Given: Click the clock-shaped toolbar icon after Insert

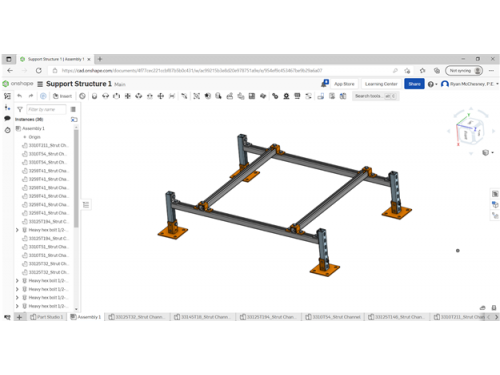Looking at the screenshot, I should coord(82,96).
